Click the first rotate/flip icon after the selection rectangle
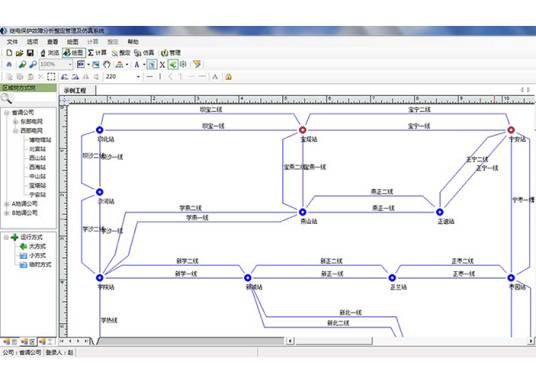The width and height of the screenshot is (536, 384). click(65, 77)
